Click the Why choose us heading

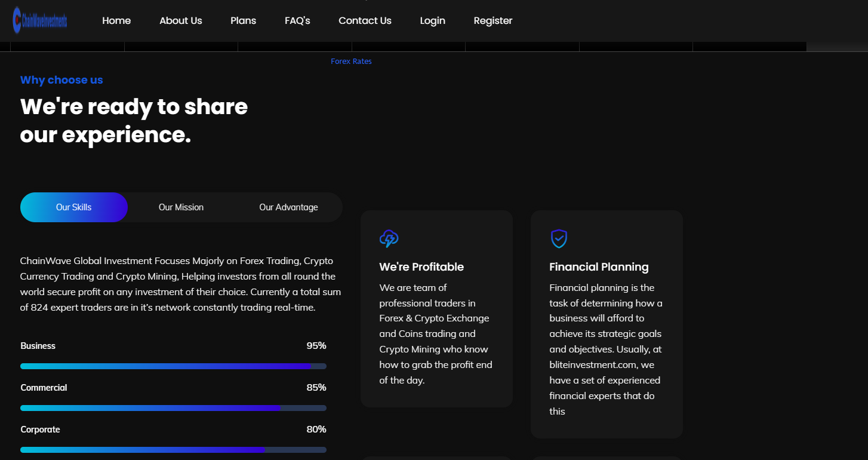[x=61, y=80]
